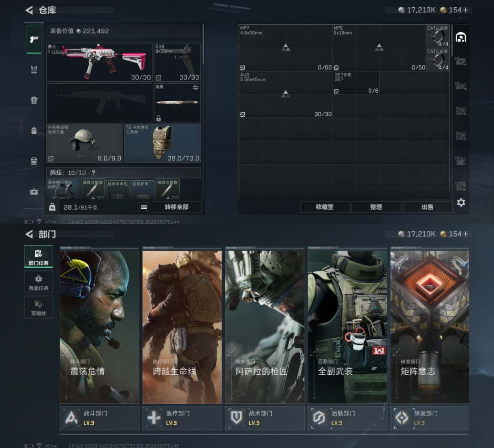Select the AUG 5.56x45mm stash item

(285, 95)
